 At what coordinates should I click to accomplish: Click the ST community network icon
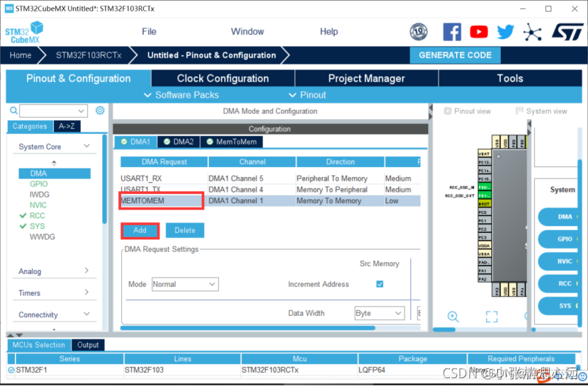click(x=533, y=32)
